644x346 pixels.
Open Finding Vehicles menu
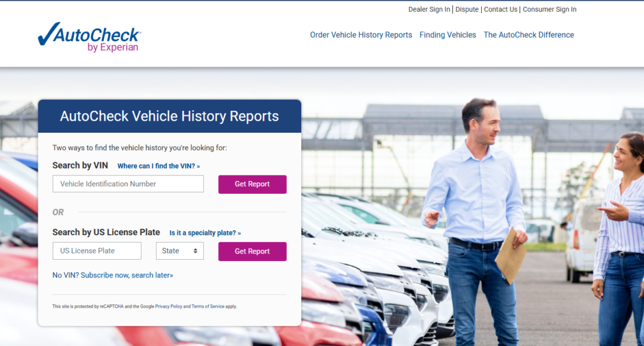[x=447, y=35]
